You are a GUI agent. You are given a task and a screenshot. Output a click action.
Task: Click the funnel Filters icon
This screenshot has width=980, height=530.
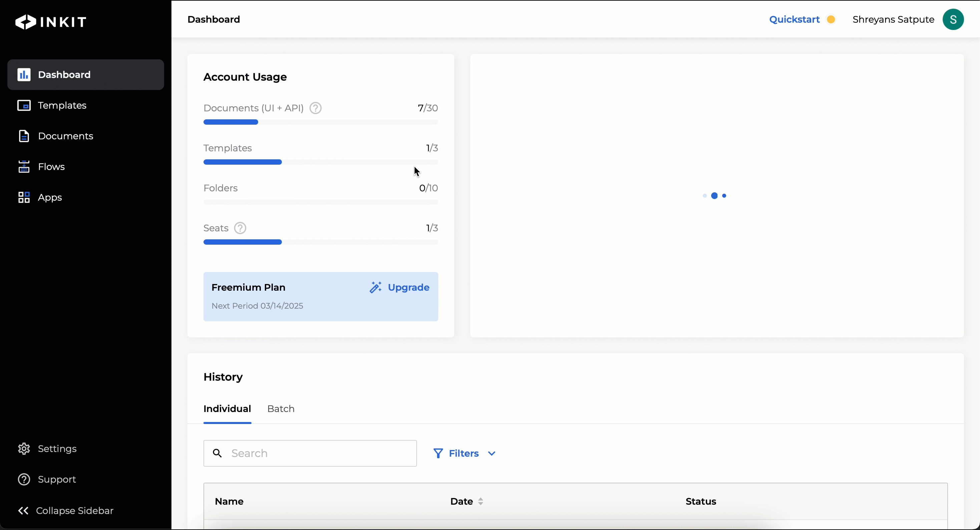(x=438, y=453)
